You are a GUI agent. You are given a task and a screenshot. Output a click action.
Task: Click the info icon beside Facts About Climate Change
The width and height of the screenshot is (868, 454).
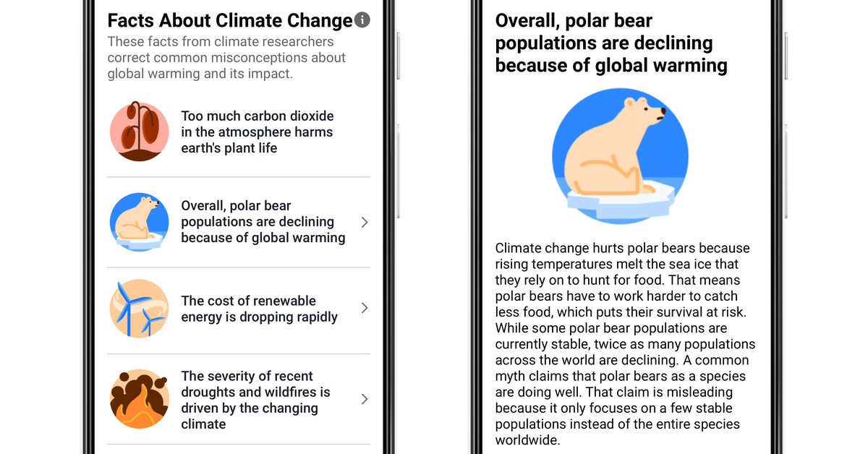(362, 20)
